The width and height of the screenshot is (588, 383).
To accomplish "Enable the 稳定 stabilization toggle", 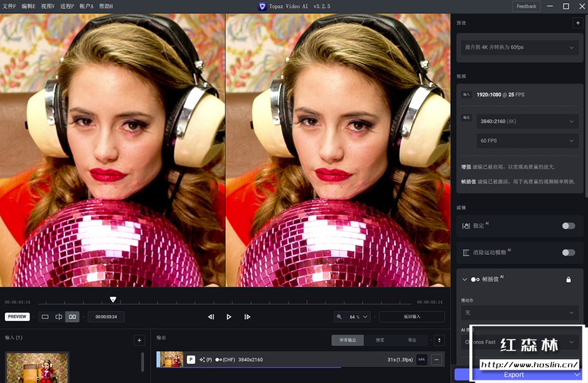I will point(568,226).
